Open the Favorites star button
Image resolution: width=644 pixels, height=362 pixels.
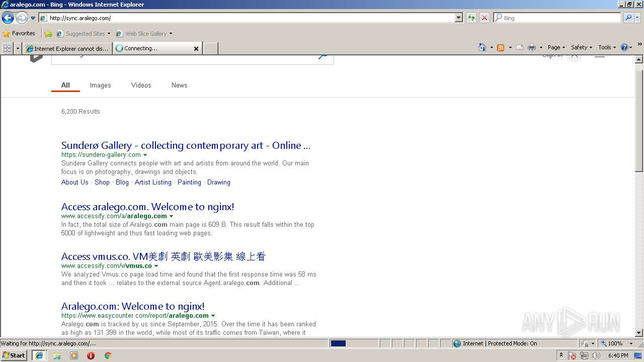pos(19,34)
